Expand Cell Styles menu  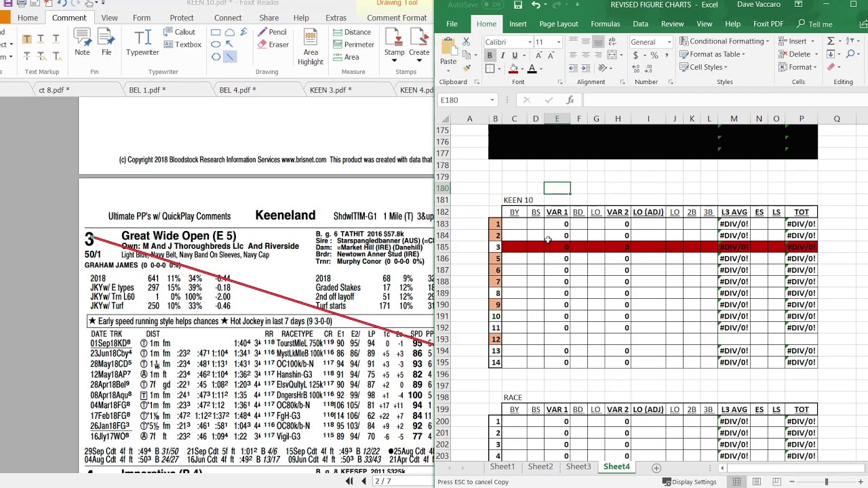click(x=703, y=67)
